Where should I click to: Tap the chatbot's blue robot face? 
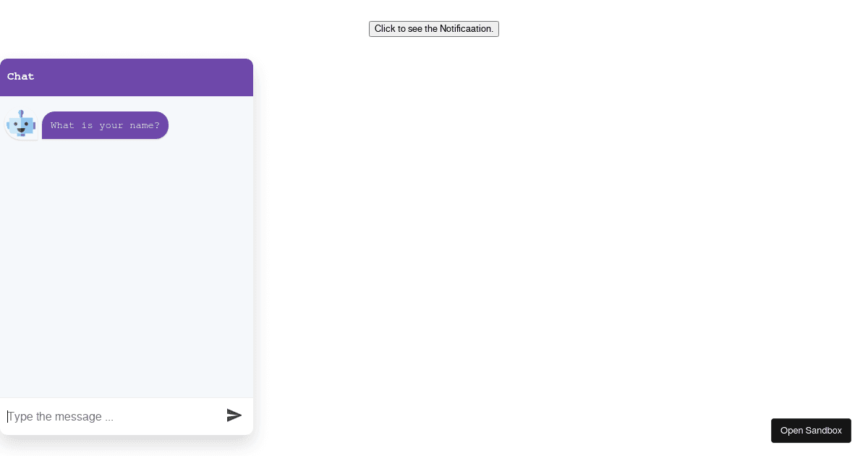point(21,125)
